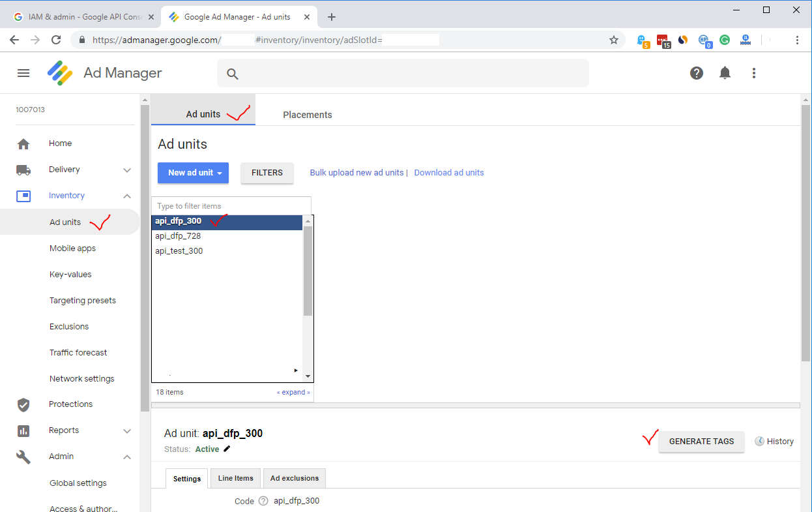Click the browser reload icon
The width and height of the screenshot is (812, 512).
point(56,40)
